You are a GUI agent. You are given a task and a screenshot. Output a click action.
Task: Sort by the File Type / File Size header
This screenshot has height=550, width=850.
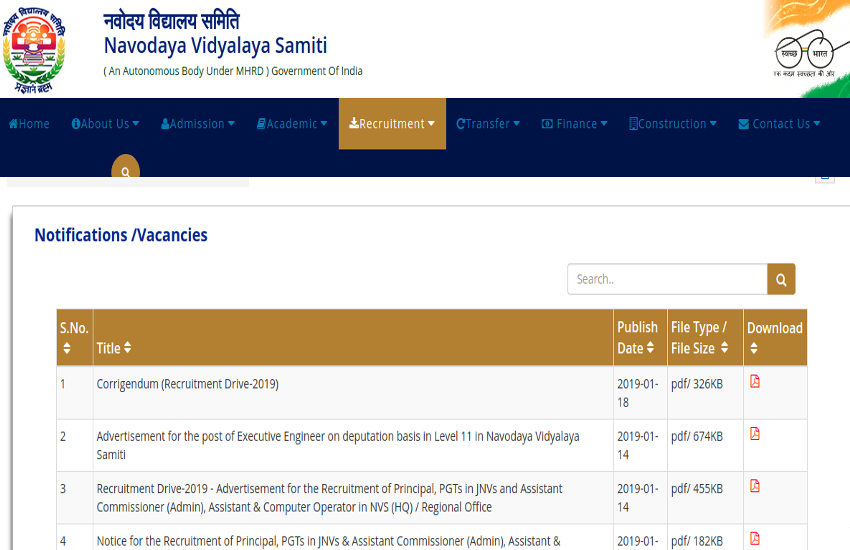[x=700, y=338]
